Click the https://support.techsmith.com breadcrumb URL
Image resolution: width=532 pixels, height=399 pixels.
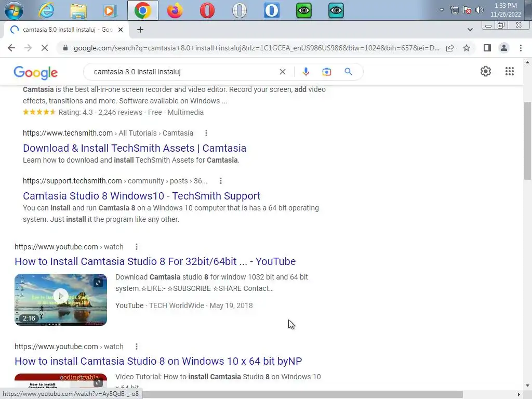point(72,181)
